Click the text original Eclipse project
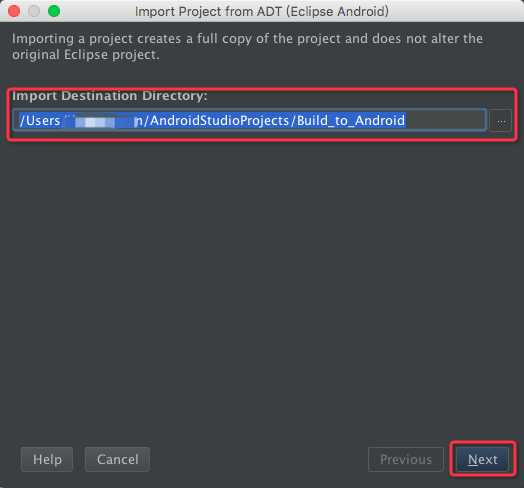This screenshot has height=488, width=524. click(x=86, y=54)
